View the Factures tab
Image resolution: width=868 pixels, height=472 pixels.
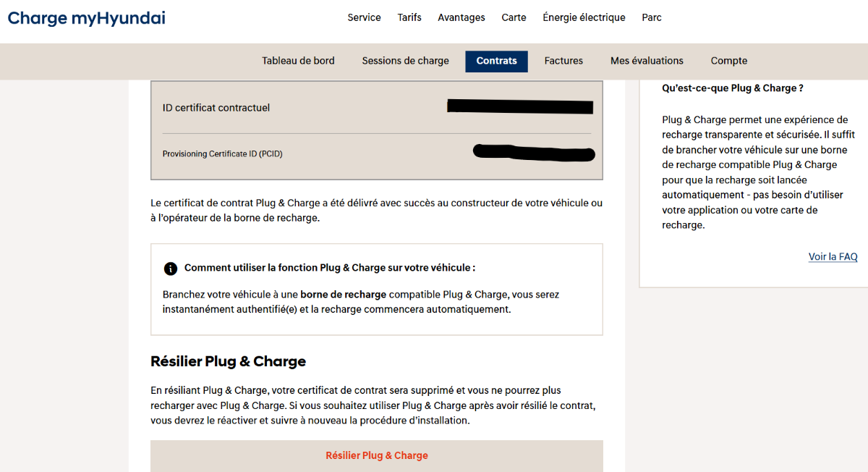tap(563, 61)
